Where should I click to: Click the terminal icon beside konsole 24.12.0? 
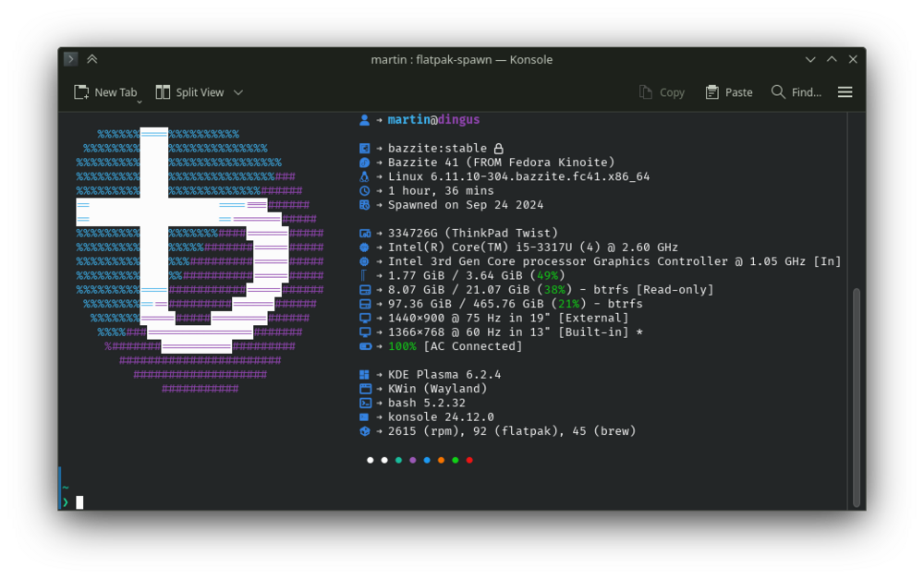pos(364,417)
